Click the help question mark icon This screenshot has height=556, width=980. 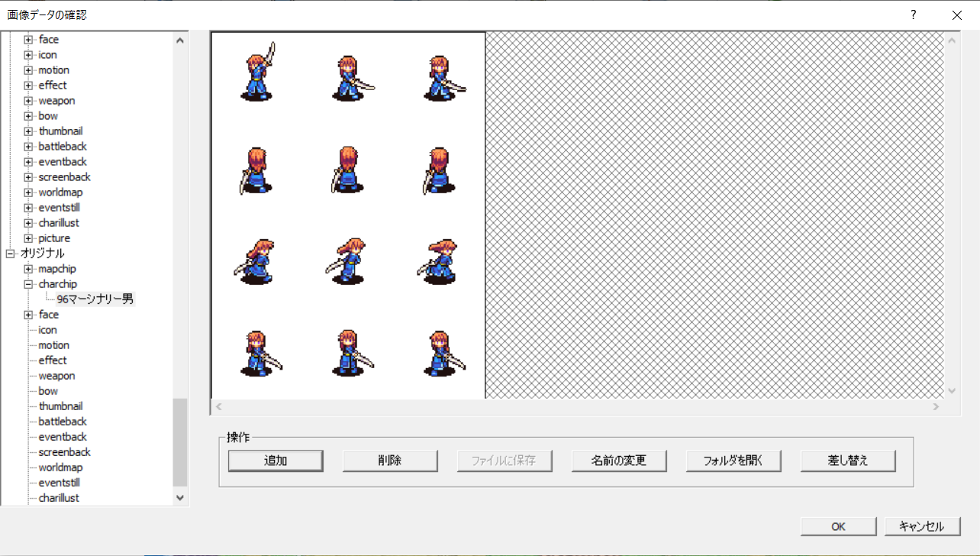(913, 15)
